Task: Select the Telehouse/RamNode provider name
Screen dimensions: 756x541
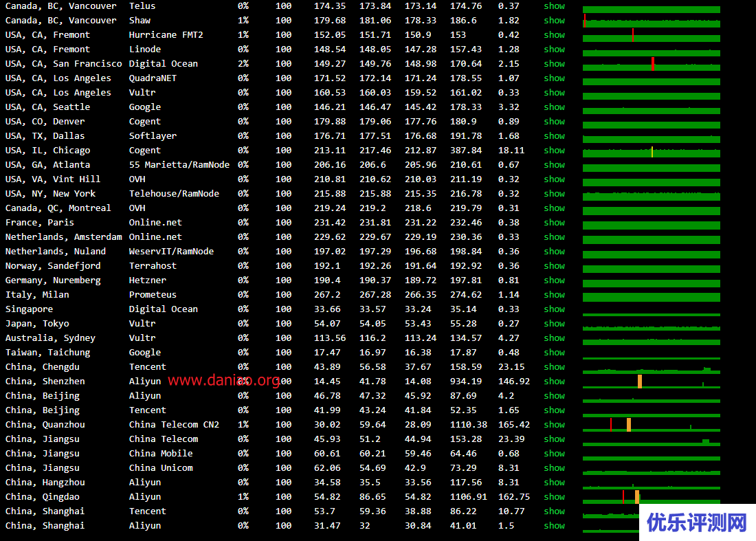Action: (174, 194)
